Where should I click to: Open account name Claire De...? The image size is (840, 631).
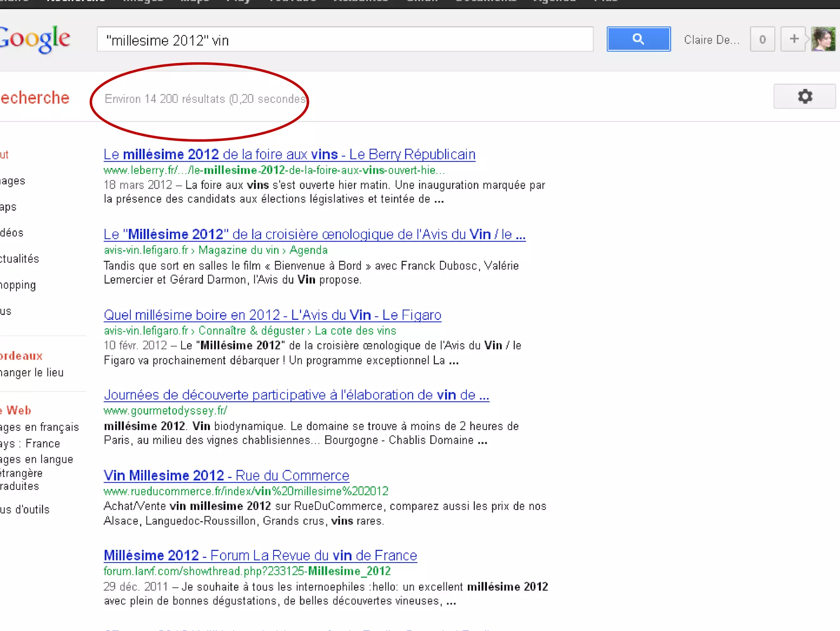(712, 40)
